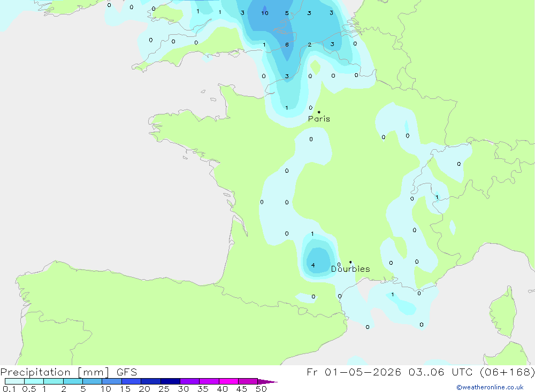Click the 10–15 mm legend color swatch
535x392 pixels.
[x=112, y=381]
